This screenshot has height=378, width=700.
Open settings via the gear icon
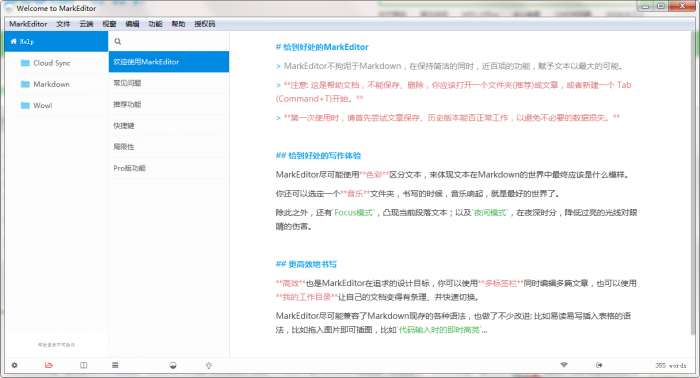pyautogui.click(x=15, y=365)
